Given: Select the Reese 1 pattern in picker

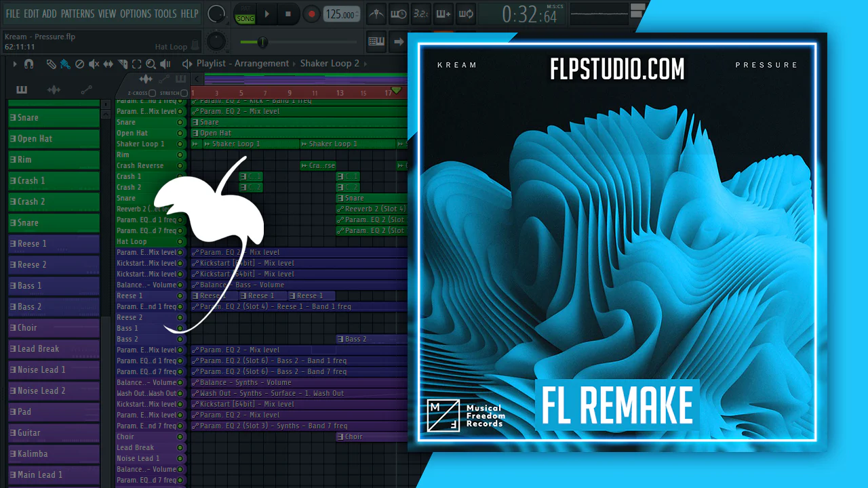Looking at the screenshot, I should pyautogui.click(x=54, y=244).
